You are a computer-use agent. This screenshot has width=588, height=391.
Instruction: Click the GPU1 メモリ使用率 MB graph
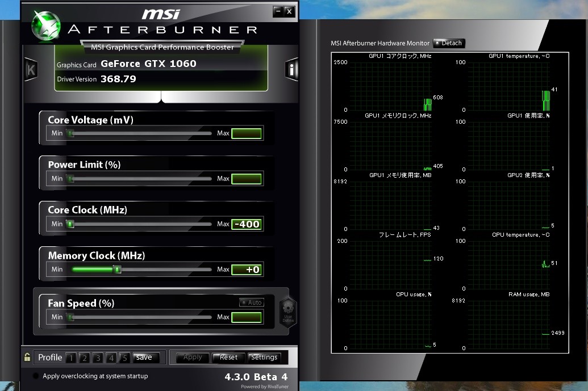[391, 205]
